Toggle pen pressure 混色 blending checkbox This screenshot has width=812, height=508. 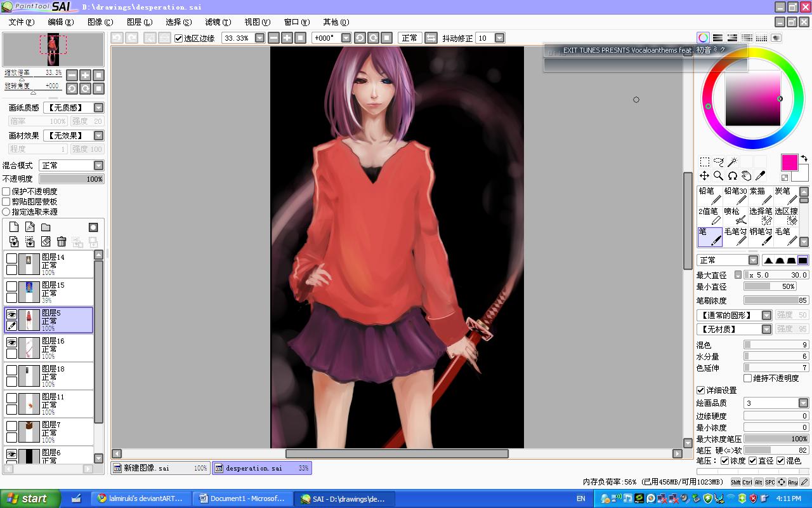pos(781,460)
